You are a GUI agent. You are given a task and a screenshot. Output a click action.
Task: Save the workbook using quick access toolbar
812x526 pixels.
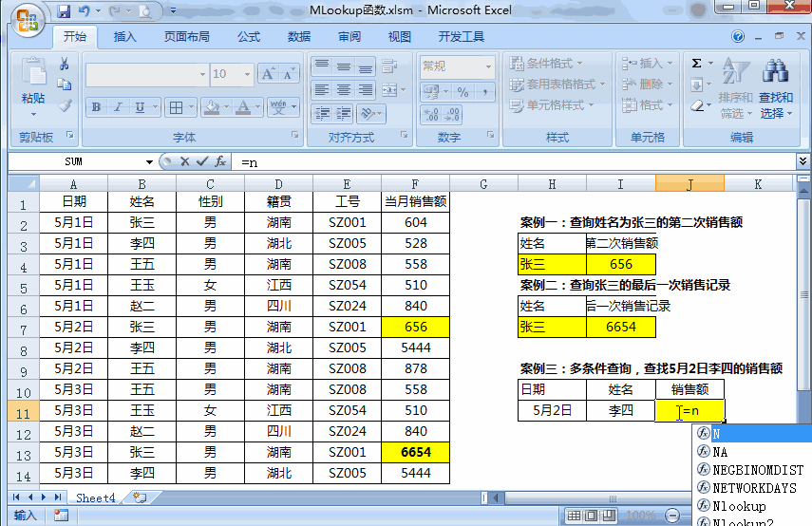64,10
